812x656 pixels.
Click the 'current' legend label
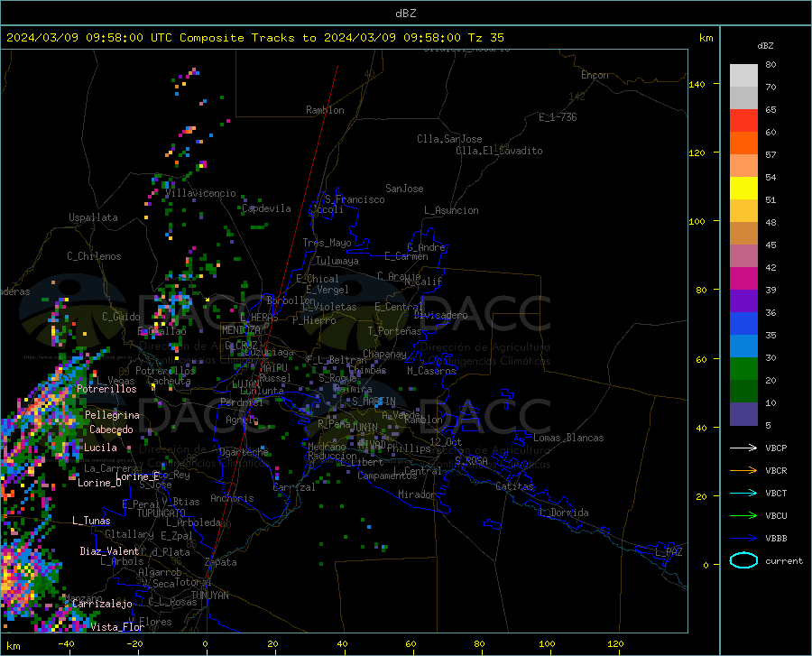point(783,560)
